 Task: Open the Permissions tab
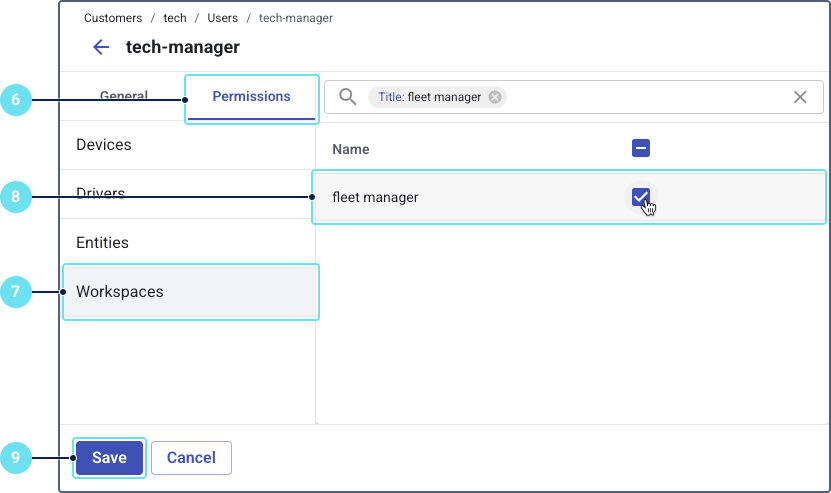pyautogui.click(x=251, y=97)
